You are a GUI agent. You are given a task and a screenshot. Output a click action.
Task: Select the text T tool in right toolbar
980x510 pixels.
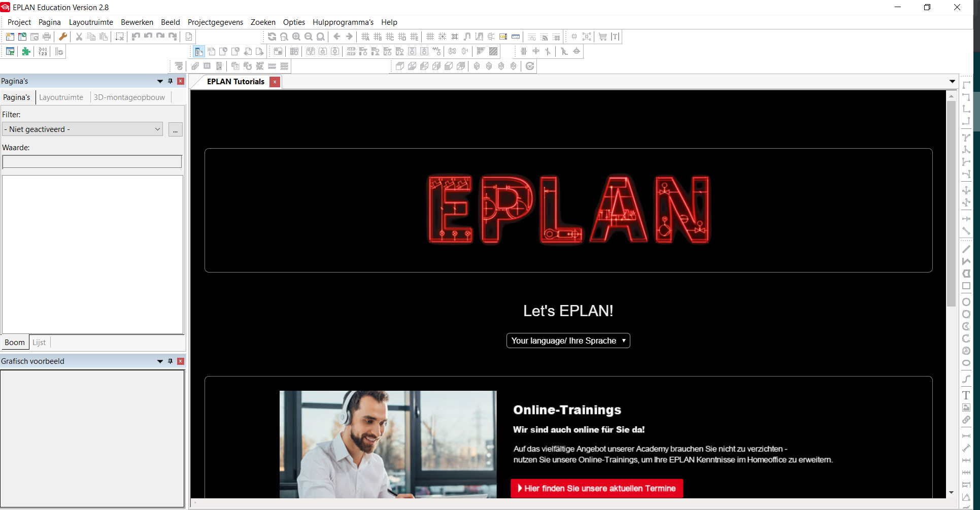coord(966,395)
